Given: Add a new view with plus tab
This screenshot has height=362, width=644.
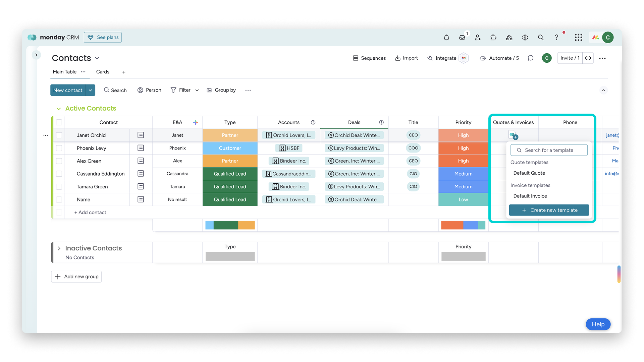Looking at the screenshot, I should [124, 72].
